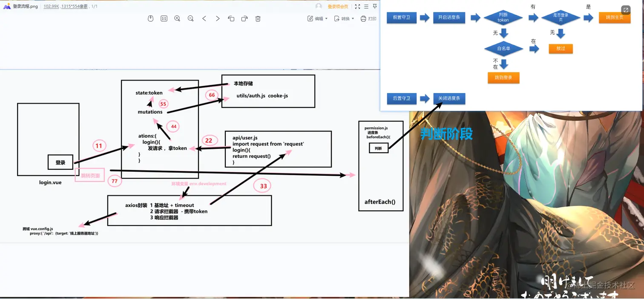Select the mouse scroll mode icon

(150, 18)
